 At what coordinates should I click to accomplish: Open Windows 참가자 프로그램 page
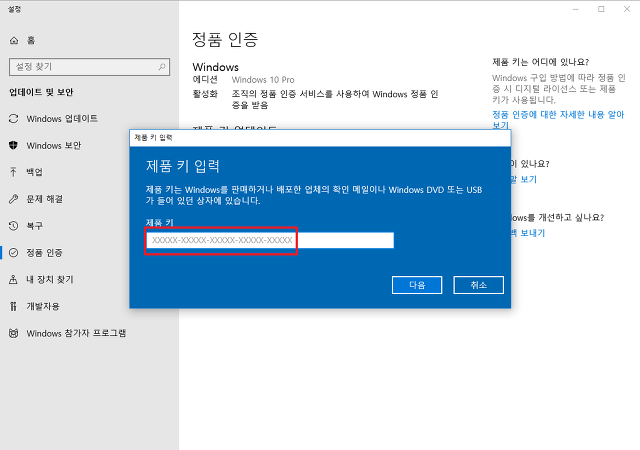(x=76, y=333)
